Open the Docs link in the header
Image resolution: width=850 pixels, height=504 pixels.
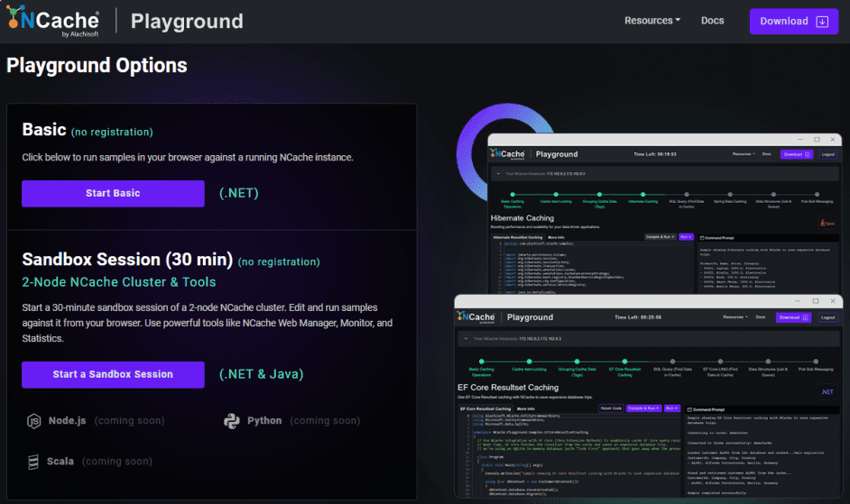pyautogui.click(x=712, y=21)
